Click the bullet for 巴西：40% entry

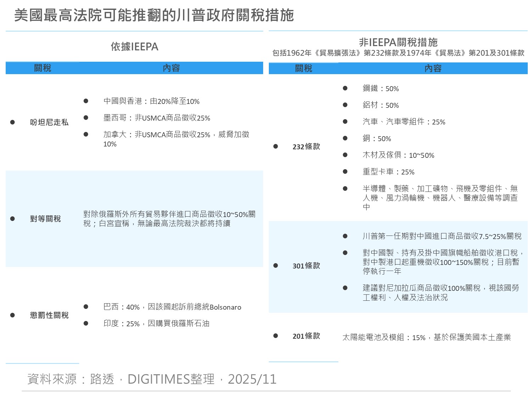click(86, 307)
